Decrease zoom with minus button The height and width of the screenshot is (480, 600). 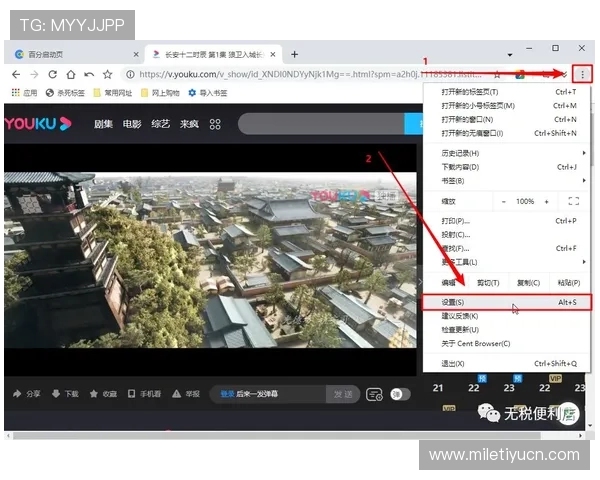504,201
